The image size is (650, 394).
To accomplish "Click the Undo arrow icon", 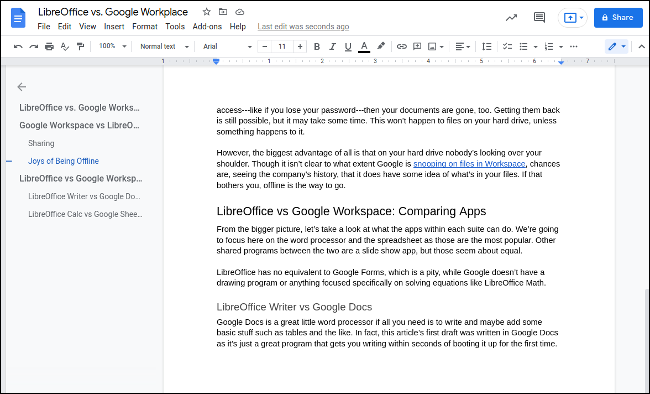I will [x=18, y=46].
